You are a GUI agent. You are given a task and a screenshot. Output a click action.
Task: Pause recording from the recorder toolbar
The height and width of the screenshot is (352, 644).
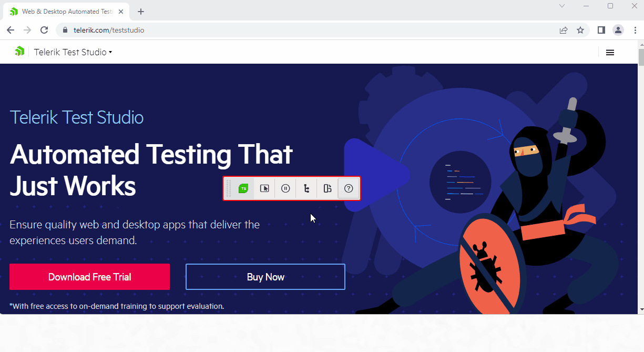[285, 188]
